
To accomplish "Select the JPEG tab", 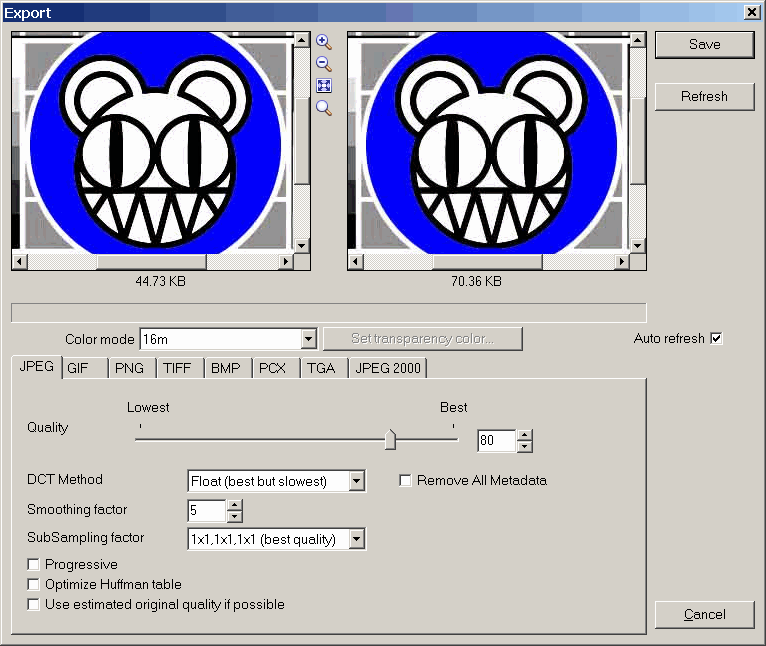I will (x=37, y=366).
